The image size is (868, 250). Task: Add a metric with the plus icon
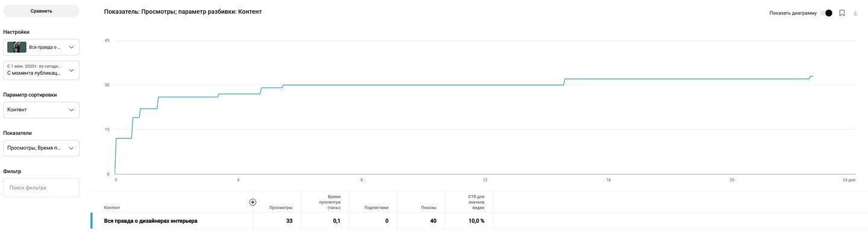tap(253, 202)
